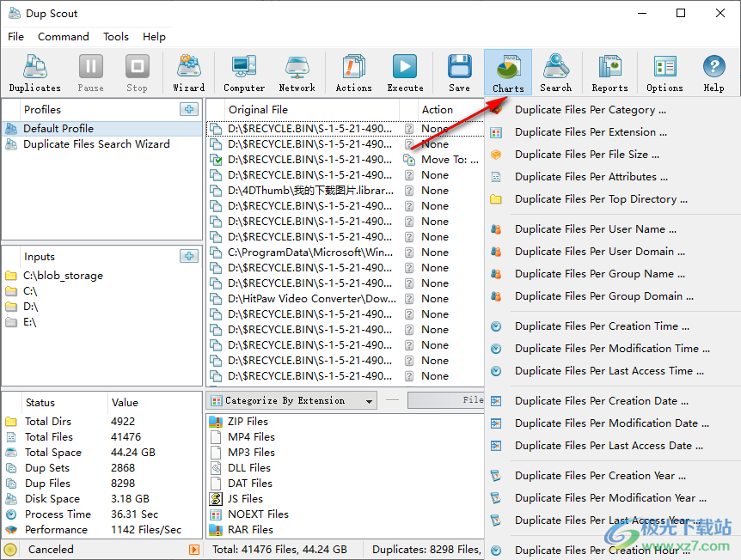Screen dimensions: 741x560
Task: Open the Help menu
Action: (x=154, y=37)
